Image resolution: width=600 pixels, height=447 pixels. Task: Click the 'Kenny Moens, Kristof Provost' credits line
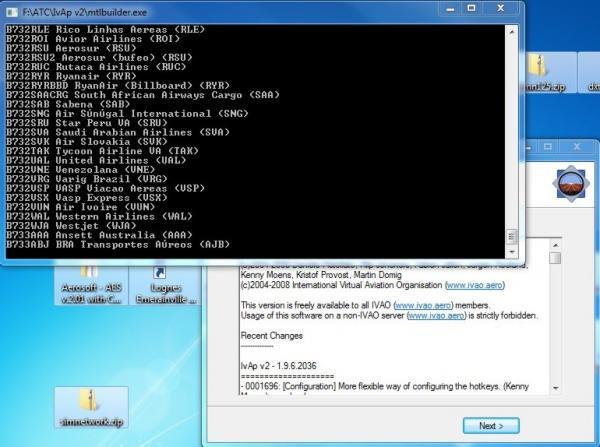[x=321, y=275]
